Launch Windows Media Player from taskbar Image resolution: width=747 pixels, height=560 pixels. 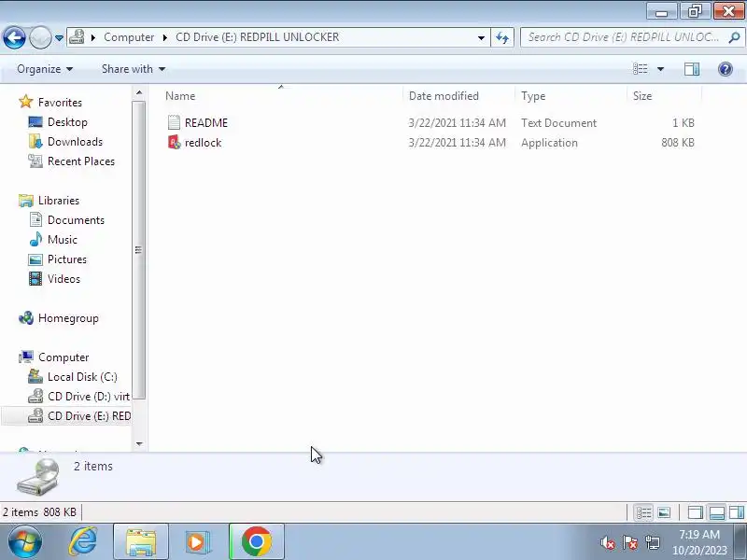(198, 542)
